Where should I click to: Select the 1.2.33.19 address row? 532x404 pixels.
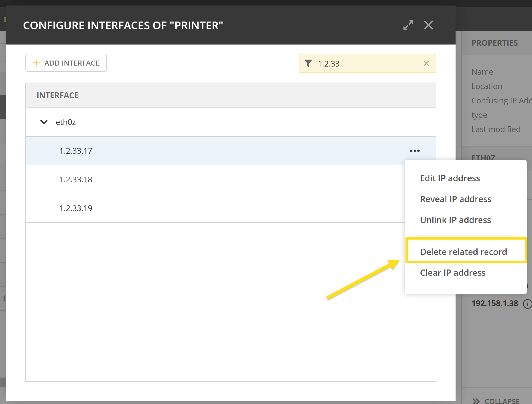tap(76, 208)
